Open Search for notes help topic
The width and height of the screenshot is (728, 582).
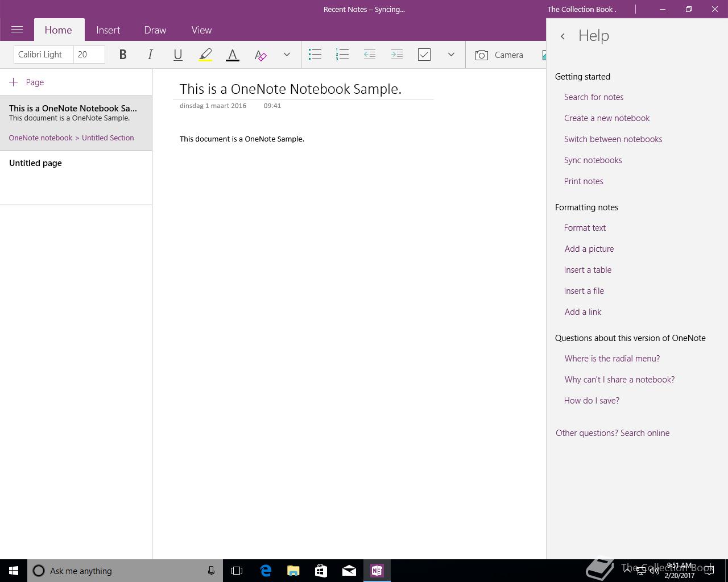tap(594, 97)
